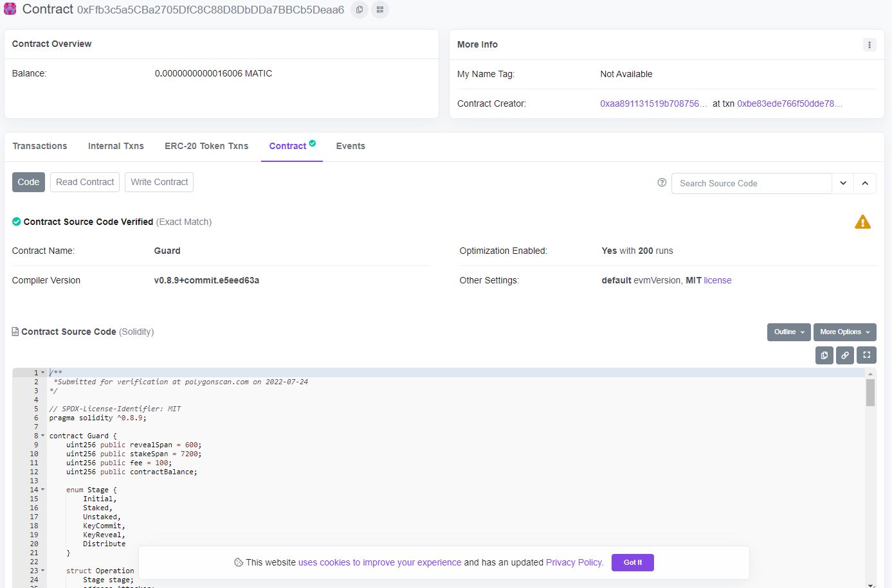The height and width of the screenshot is (588, 892).
Task: Click the revealSpan = 600 code line
Action: tap(134, 445)
